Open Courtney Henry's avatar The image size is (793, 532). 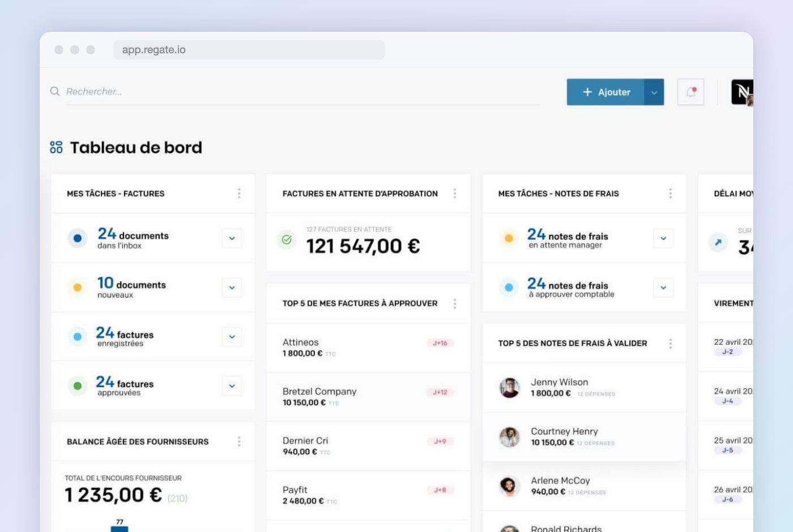509,437
